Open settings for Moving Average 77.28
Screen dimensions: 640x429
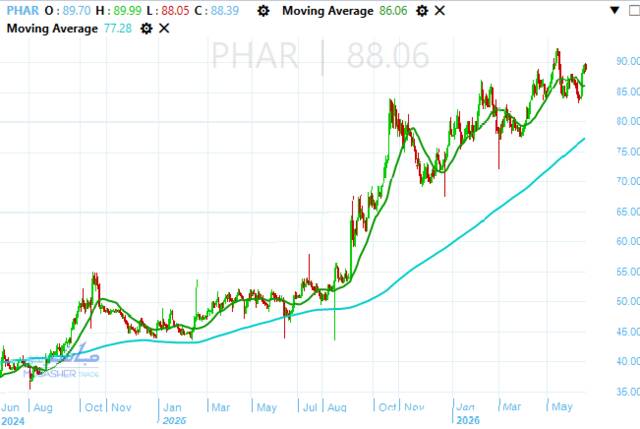point(146,29)
